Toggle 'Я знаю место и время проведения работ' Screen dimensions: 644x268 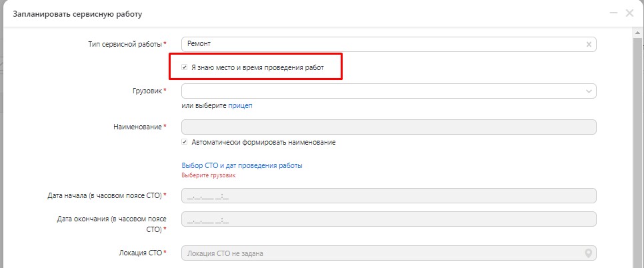point(185,67)
